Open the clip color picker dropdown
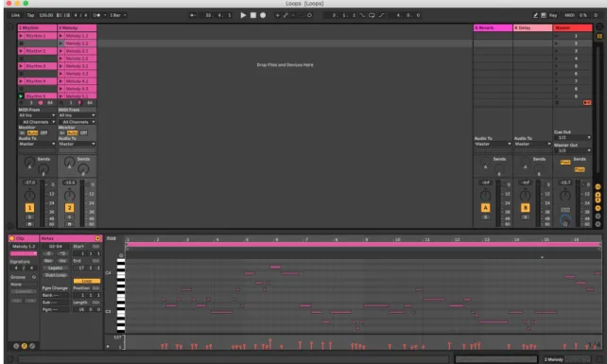 pyautogui.click(x=24, y=253)
